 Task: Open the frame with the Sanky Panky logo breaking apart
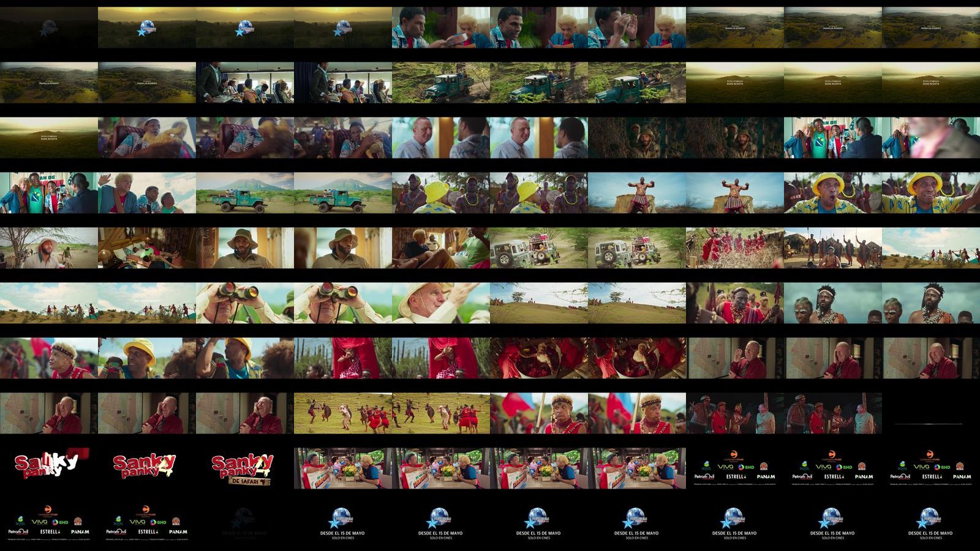49,468
